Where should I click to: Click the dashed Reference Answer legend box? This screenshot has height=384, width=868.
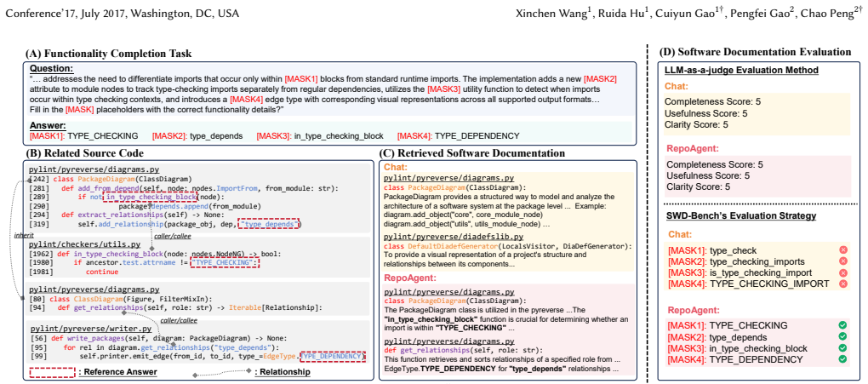tap(51, 371)
